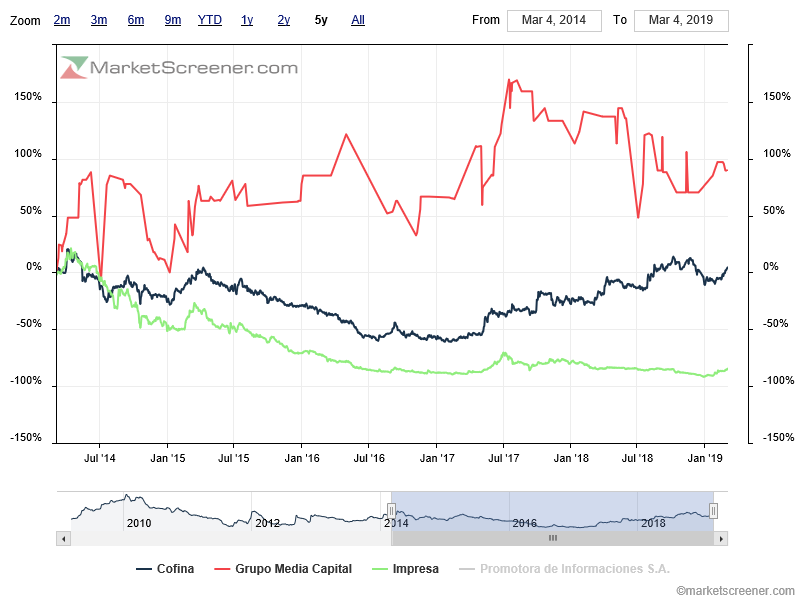Edit the To date field
This screenshot has width=805, height=600.
pos(681,21)
